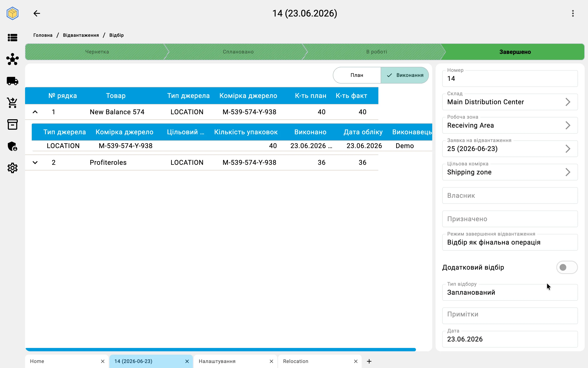Open the settings gear sidebar icon
Screen dimensions: 588x368
(12, 168)
